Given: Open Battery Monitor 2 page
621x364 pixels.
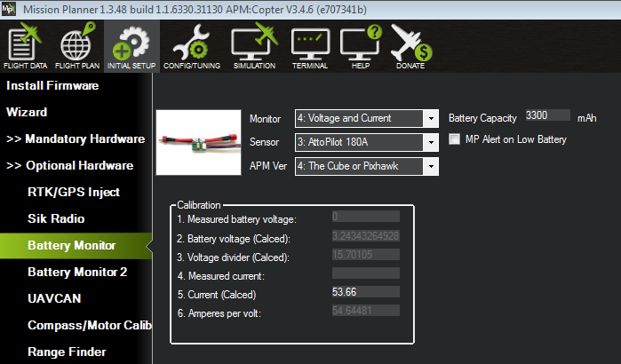Looking at the screenshot, I should pos(77,272).
